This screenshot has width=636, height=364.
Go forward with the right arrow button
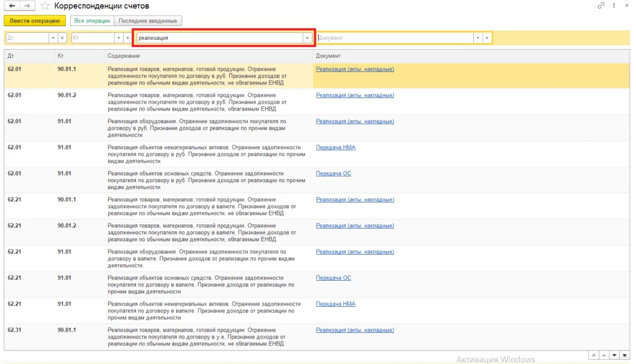pyautogui.click(x=27, y=6)
